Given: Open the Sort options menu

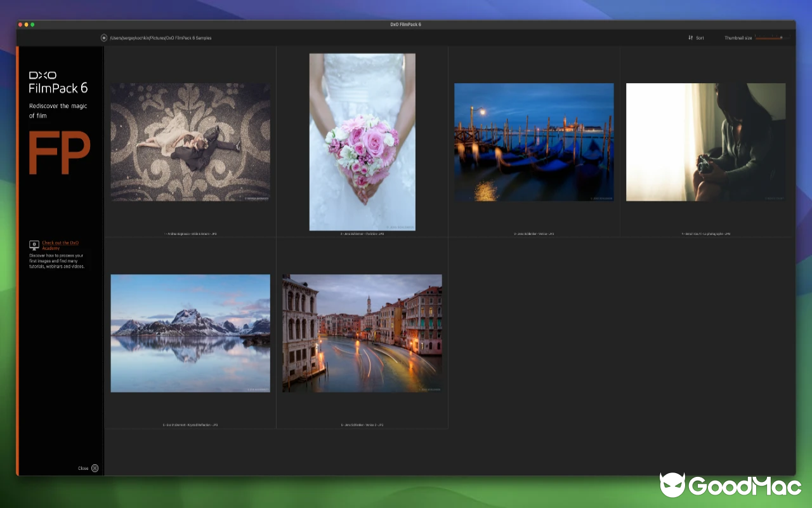Looking at the screenshot, I should pyautogui.click(x=698, y=37).
